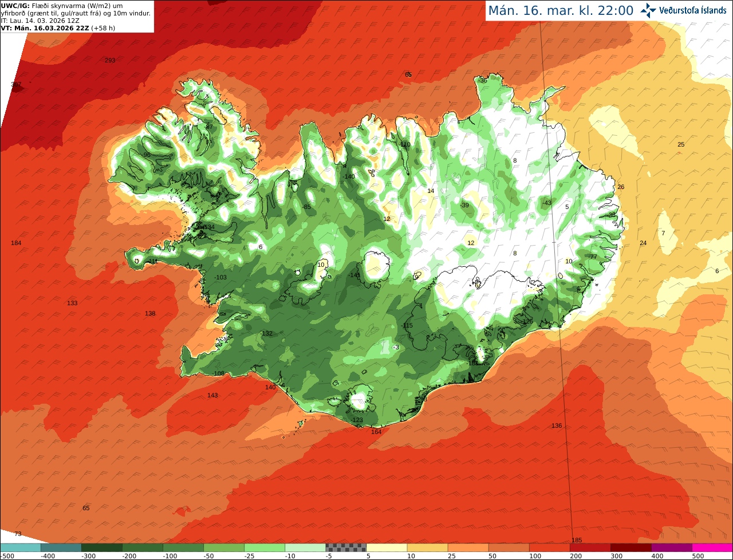The image size is (733, 560).
Task: Click the '26' value off the east coast
Action: 621,187
